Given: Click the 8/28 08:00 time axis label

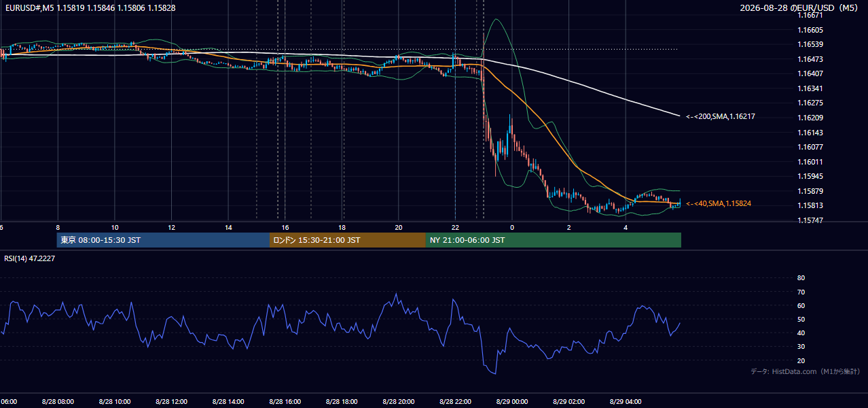Looking at the screenshot, I should [58, 401].
